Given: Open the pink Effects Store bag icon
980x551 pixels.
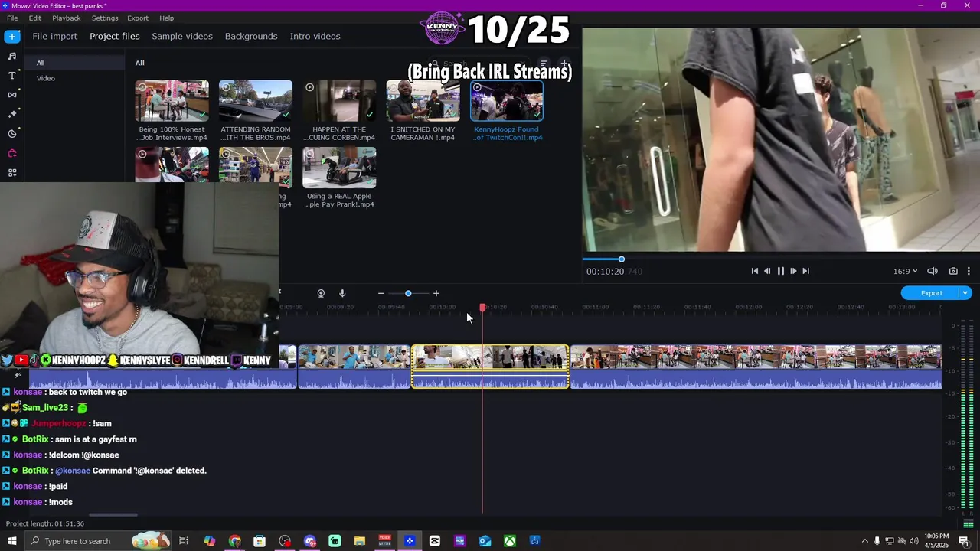Looking at the screenshot, I should [12, 153].
